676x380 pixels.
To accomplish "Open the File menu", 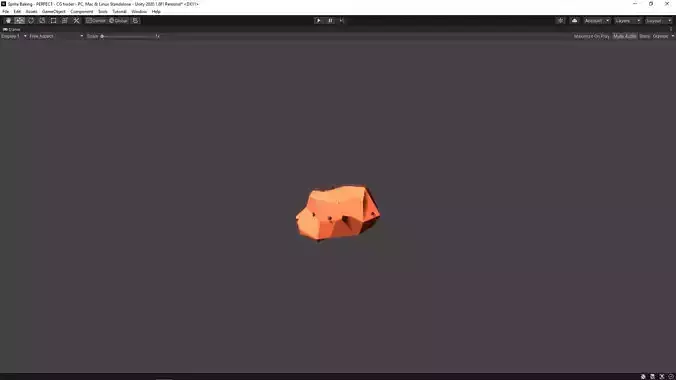I will [6, 12].
